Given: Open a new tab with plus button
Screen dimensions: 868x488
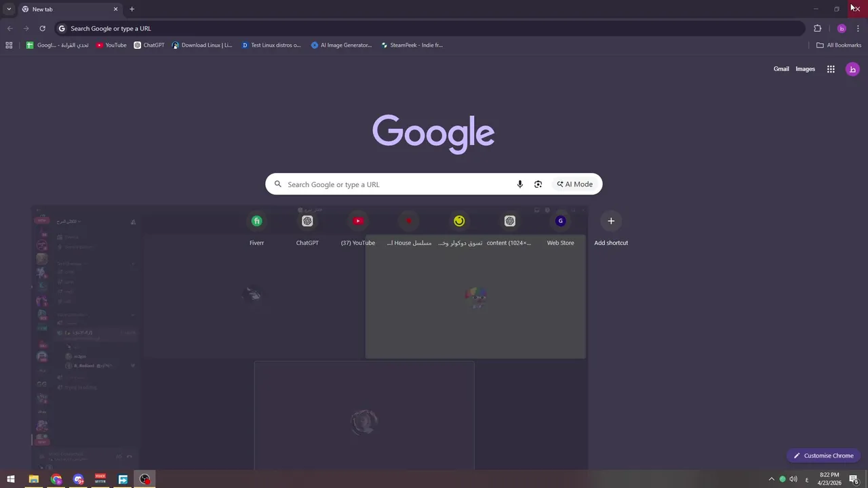Looking at the screenshot, I should (x=132, y=9).
